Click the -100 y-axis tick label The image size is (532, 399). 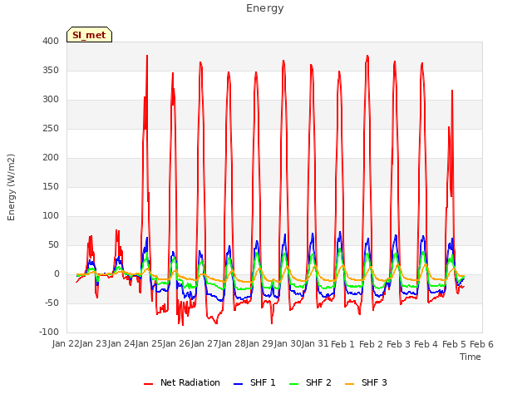coord(49,332)
